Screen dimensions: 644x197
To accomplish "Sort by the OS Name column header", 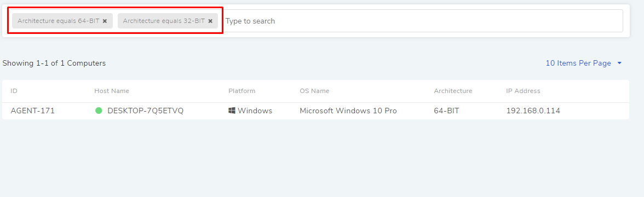I will pyautogui.click(x=314, y=91).
